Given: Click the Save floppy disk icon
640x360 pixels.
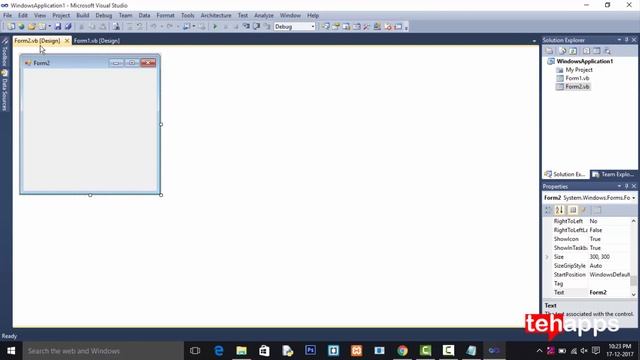Looking at the screenshot, I should (x=58, y=27).
